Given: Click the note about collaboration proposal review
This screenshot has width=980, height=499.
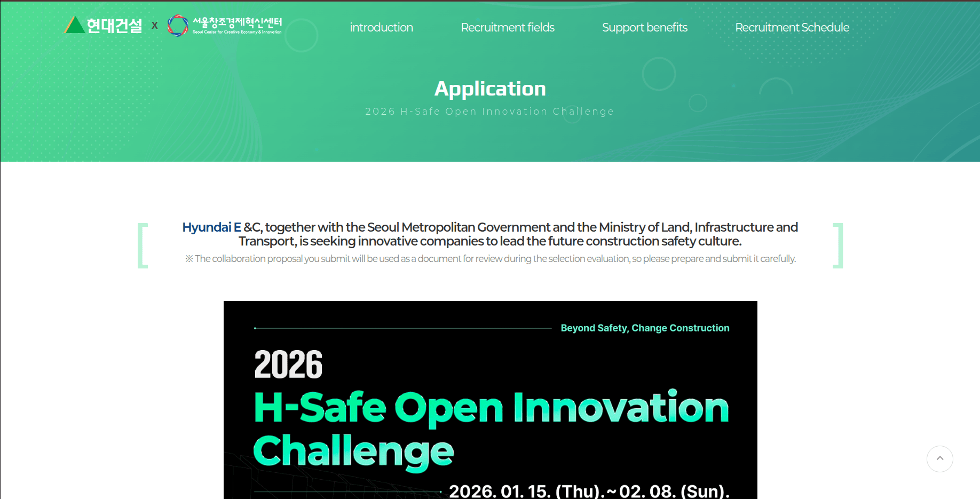Looking at the screenshot, I should point(490,259).
